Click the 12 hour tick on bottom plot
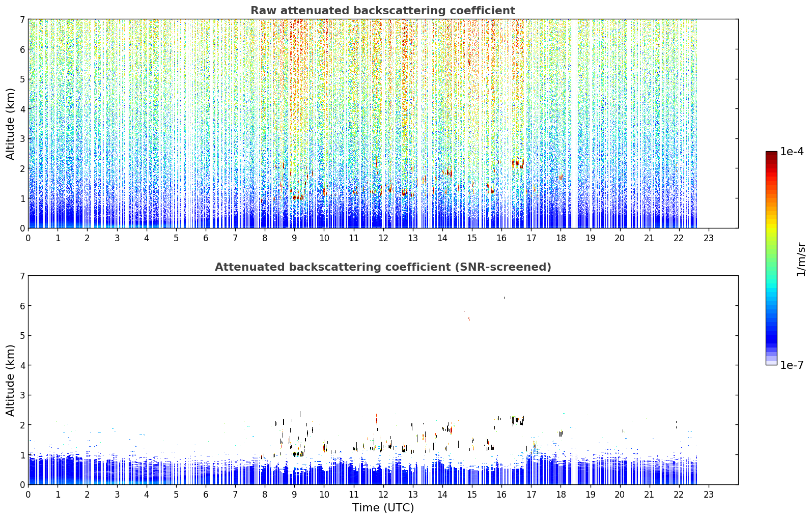 (x=383, y=495)
